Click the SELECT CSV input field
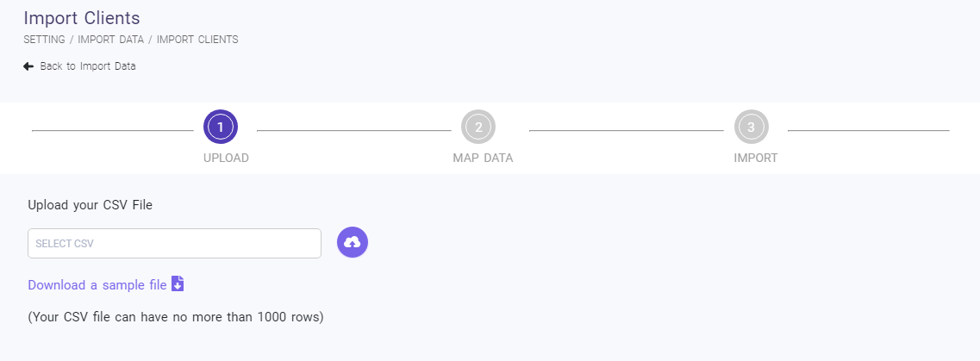 pos(174,244)
